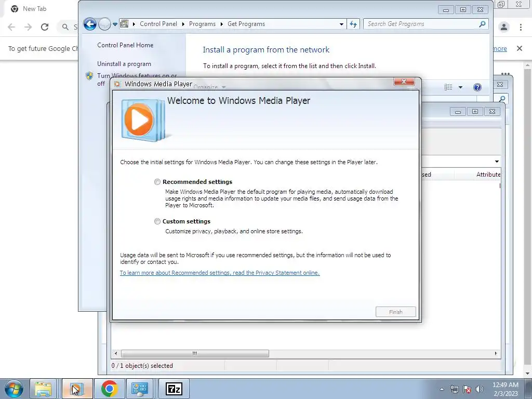
Task: Maximize the Control Panel window
Action: [463, 10]
